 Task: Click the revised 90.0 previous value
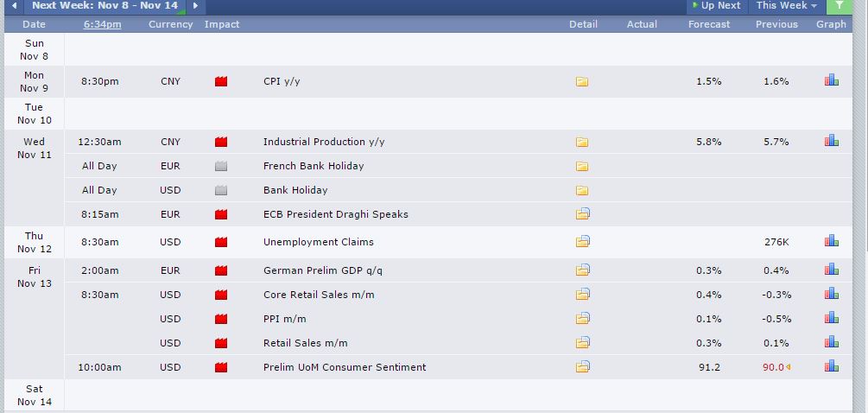pyautogui.click(x=773, y=367)
